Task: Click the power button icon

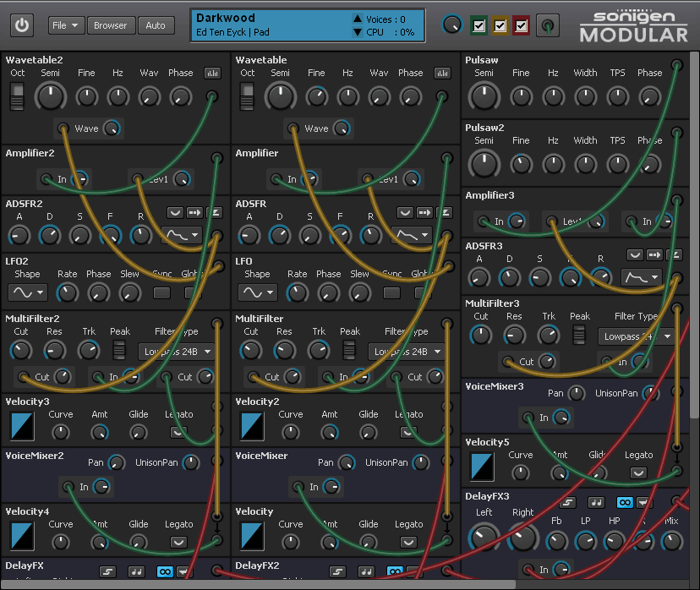Action: click(x=22, y=25)
